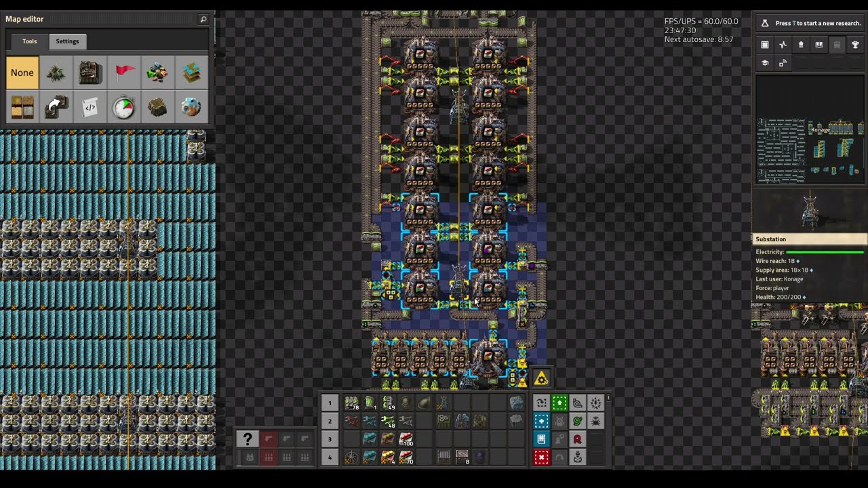Pick the green inserter stack of 48
868x488 pixels.
(388, 421)
